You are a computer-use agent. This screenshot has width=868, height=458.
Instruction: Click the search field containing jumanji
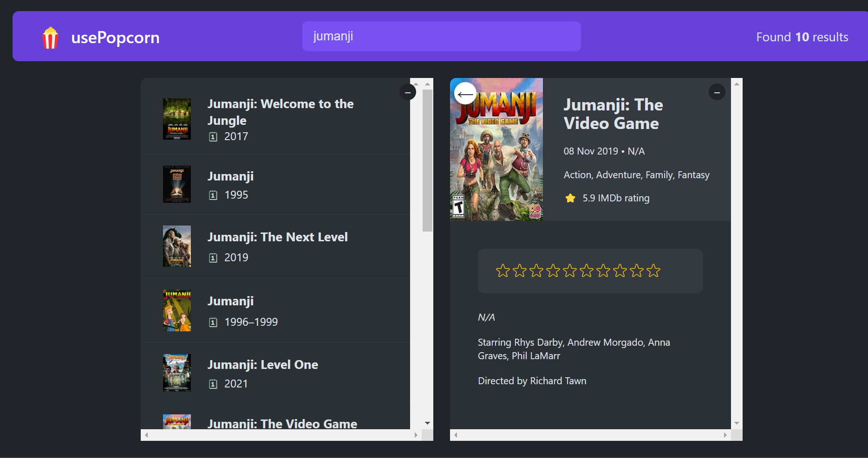(x=441, y=36)
